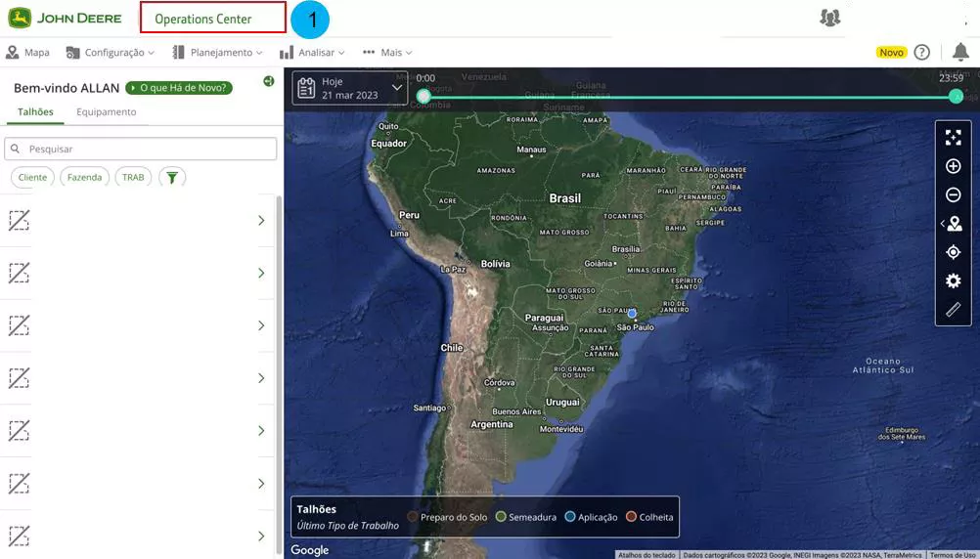Click the Preparo do Solo legend circle
980x559 pixels.
click(x=413, y=517)
